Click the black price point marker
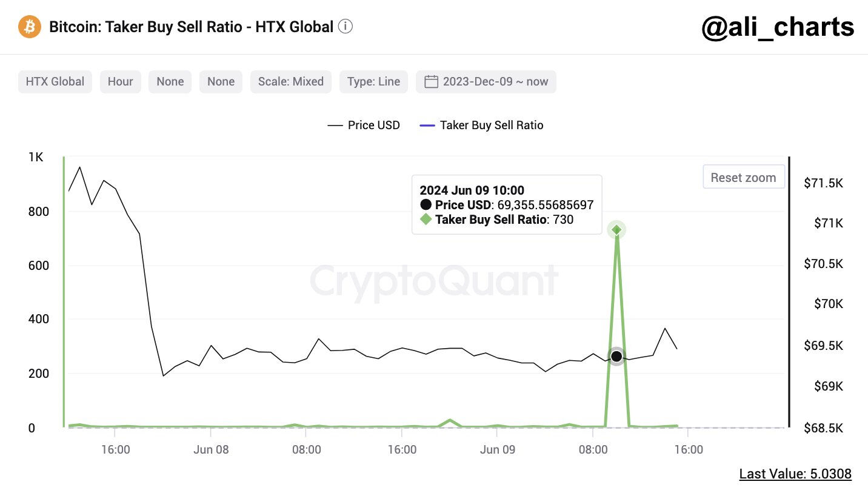 click(x=616, y=357)
